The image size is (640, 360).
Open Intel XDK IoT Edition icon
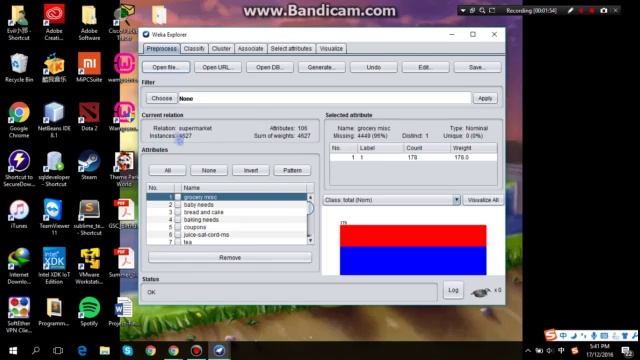click(x=54, y=259)
